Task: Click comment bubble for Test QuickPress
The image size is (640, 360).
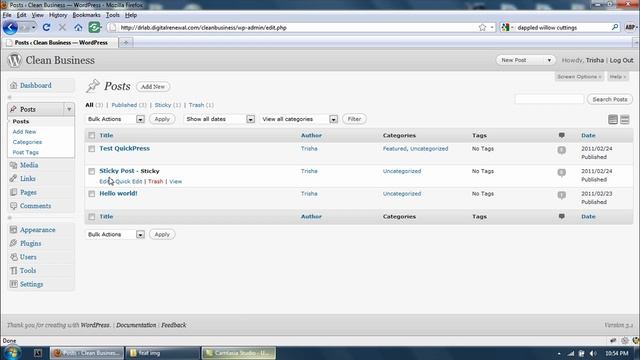Action: coord(562,150)
